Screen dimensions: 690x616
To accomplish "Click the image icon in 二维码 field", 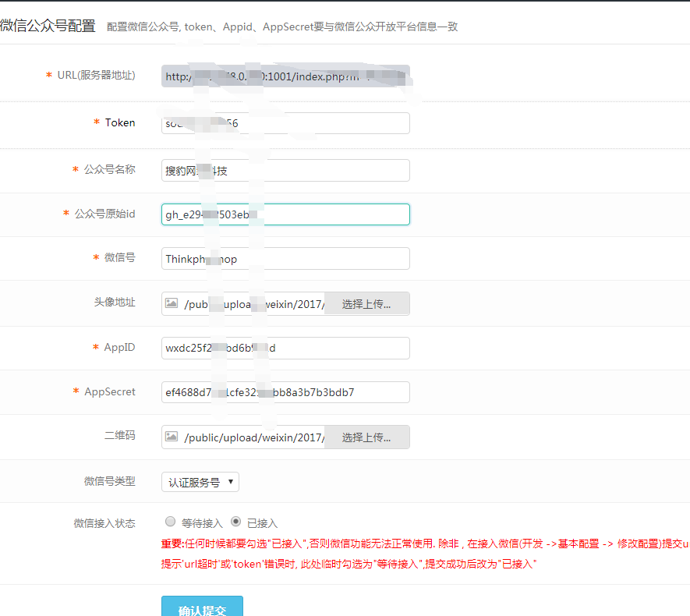I will (172, 437).
